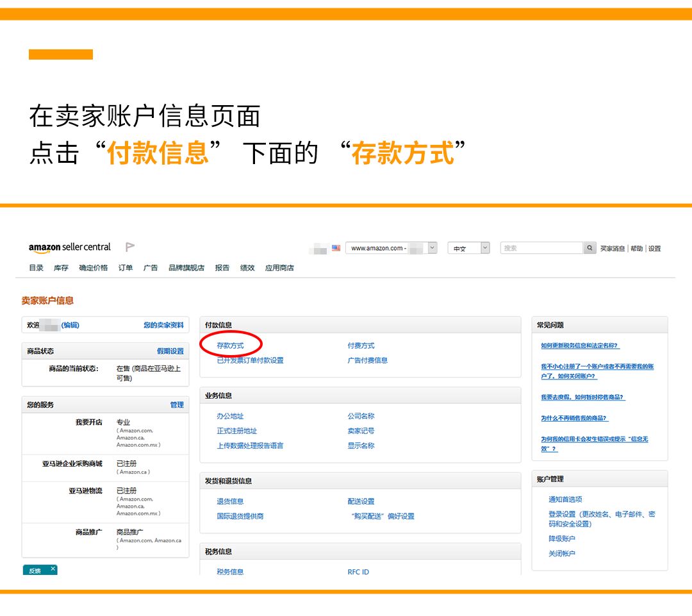Click the magnifier search button
Viewport: 692px width, 616px height.
(589, 248)
